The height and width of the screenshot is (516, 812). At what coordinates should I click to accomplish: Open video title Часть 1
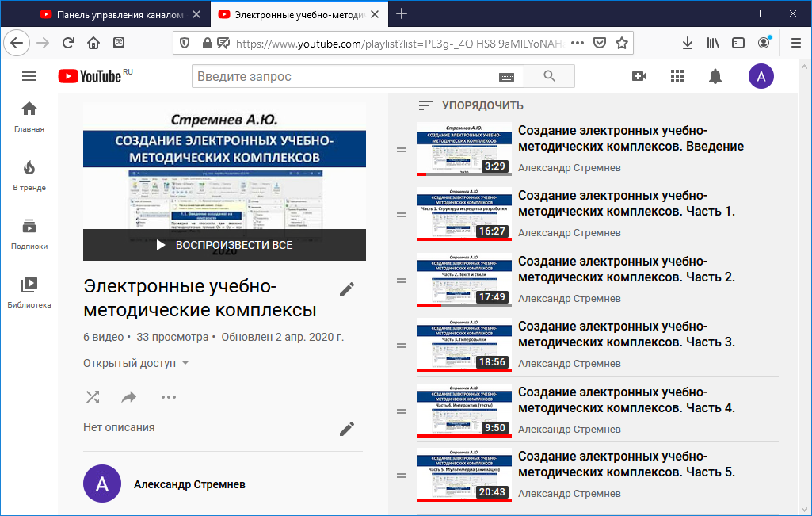tap(627, 204)
